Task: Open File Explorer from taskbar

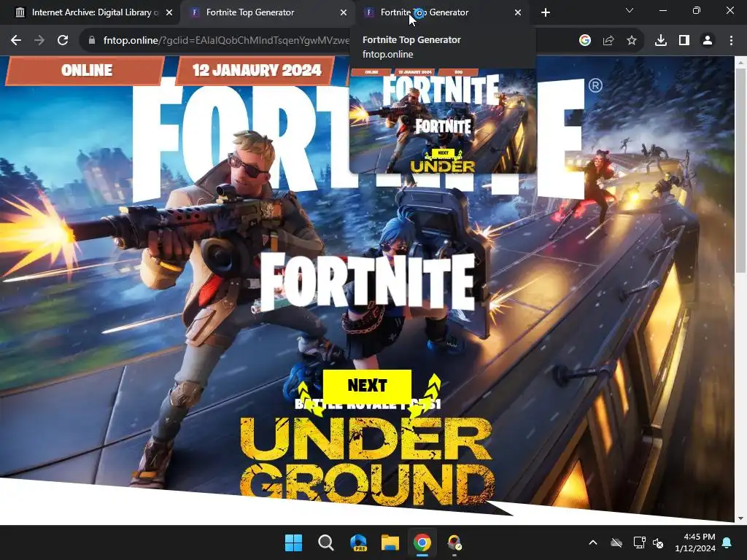Action: point(390,542)
